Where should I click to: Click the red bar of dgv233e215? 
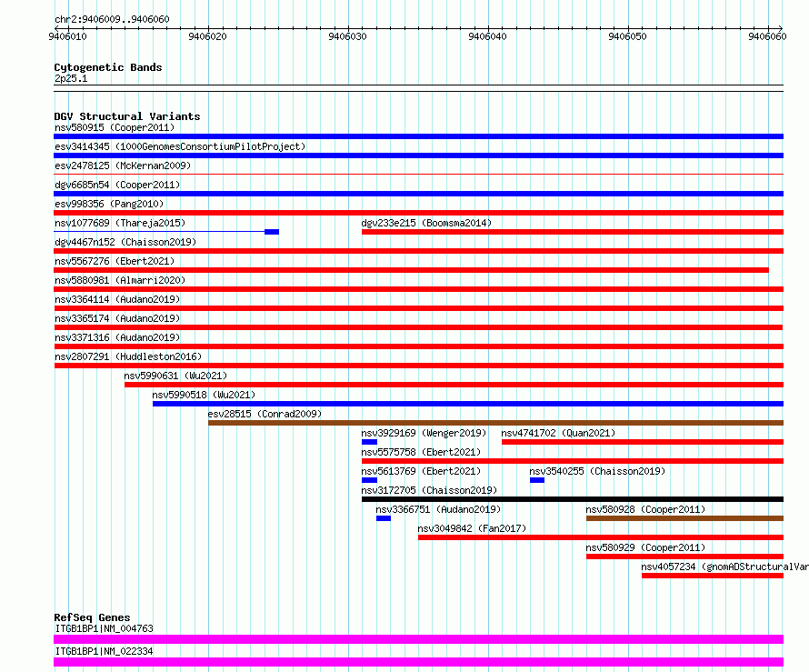(573, 232)
